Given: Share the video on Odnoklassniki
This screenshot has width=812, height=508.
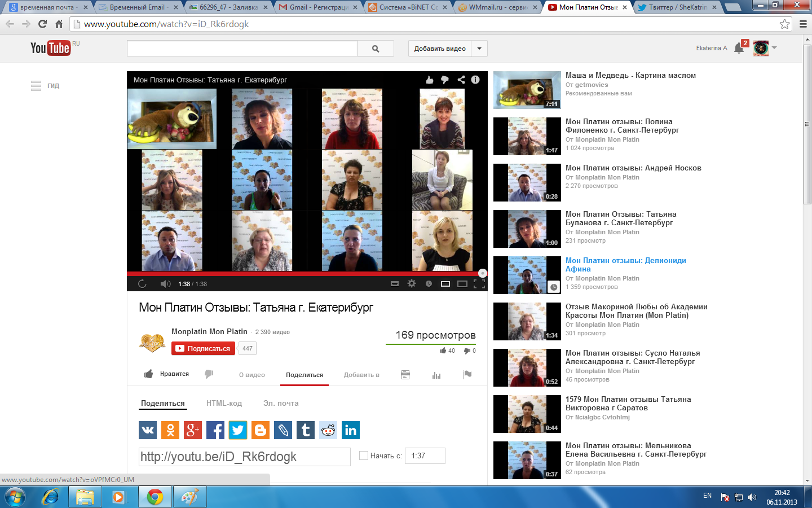Looking at the screenshot, I should pos(170,430).
